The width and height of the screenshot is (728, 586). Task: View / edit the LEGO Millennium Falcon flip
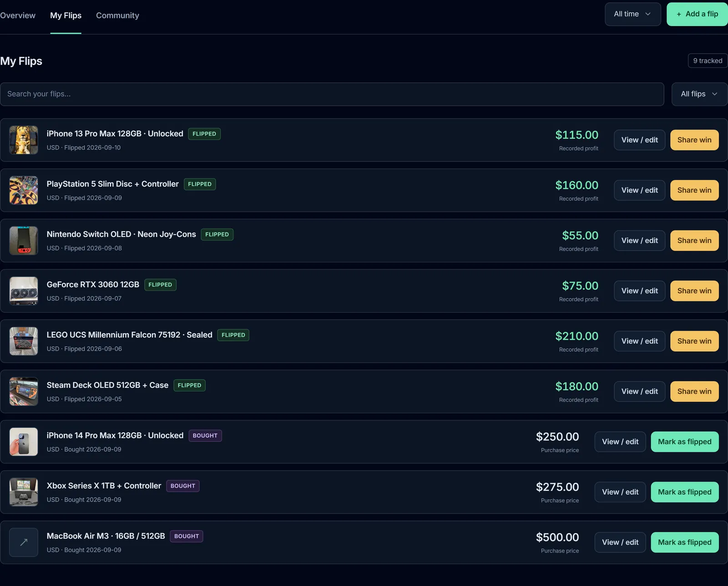point(640,341)
